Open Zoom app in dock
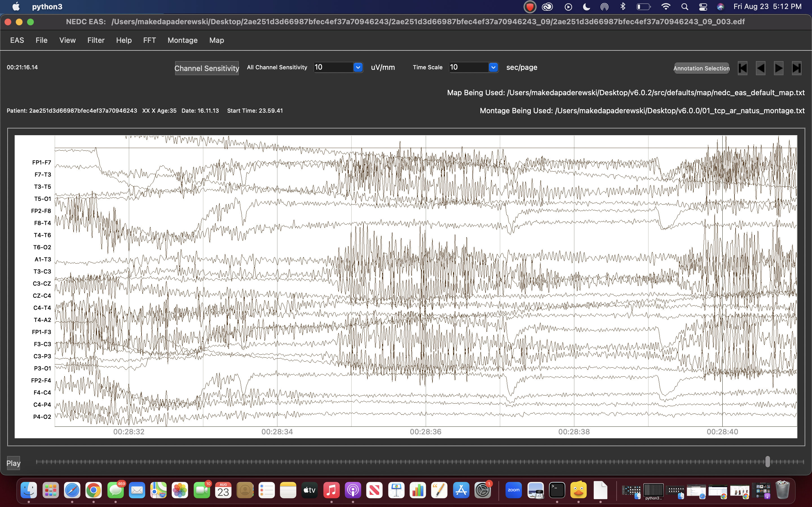This screenshot has width=812, height=507. [x=513, y=490]
